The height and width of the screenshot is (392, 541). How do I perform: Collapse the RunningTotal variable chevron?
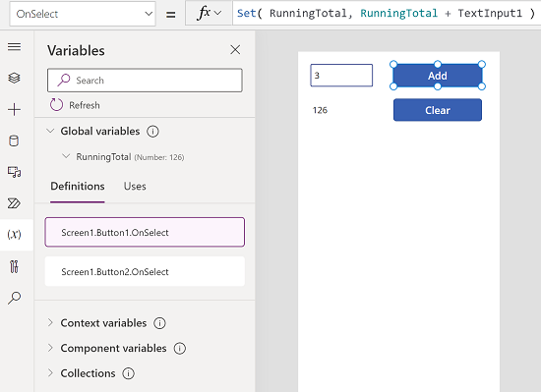point(66,156)
